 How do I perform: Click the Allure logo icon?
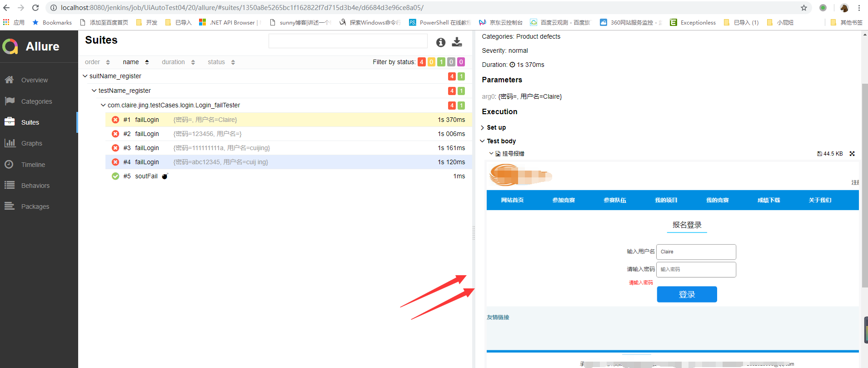10,46
